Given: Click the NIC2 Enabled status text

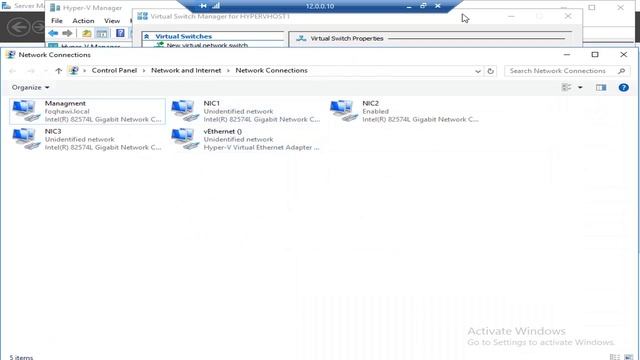Looking at the screenshot, I should [376, 111].
